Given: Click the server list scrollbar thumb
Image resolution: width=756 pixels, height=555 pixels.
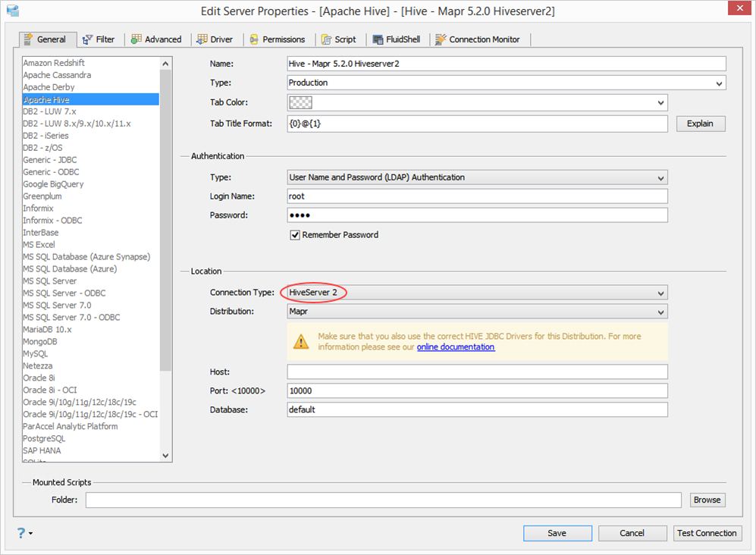Looking at the screenshot, I should point(165,220).
